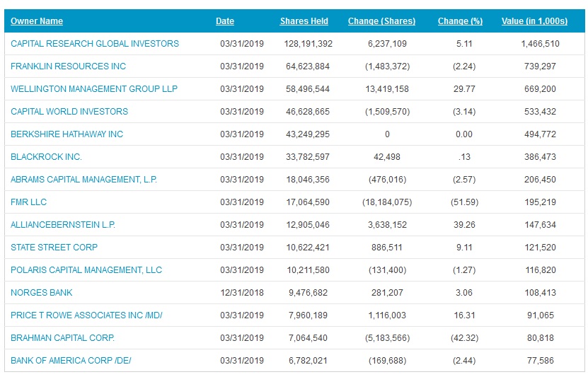The height and width of the screenshot is (377, 588).
Task: Open Abrams Capital Management, L.P. link
Action: (83, 180)
